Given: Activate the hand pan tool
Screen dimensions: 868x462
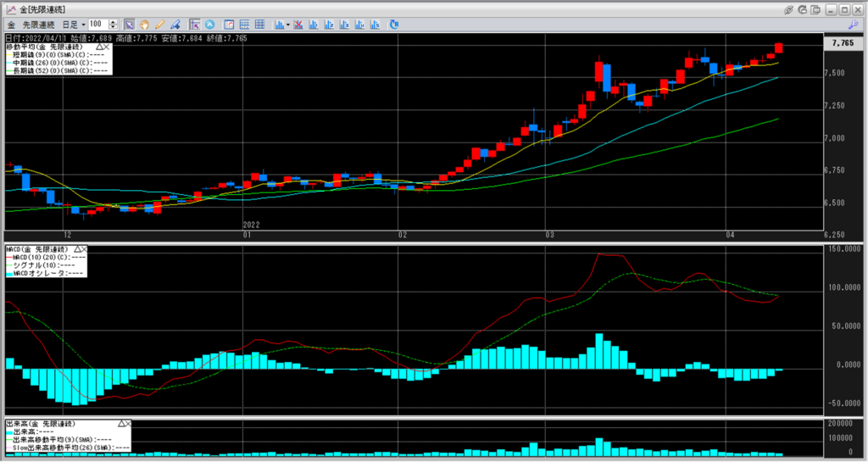Looking at the screenshot, I should [144, 25].
